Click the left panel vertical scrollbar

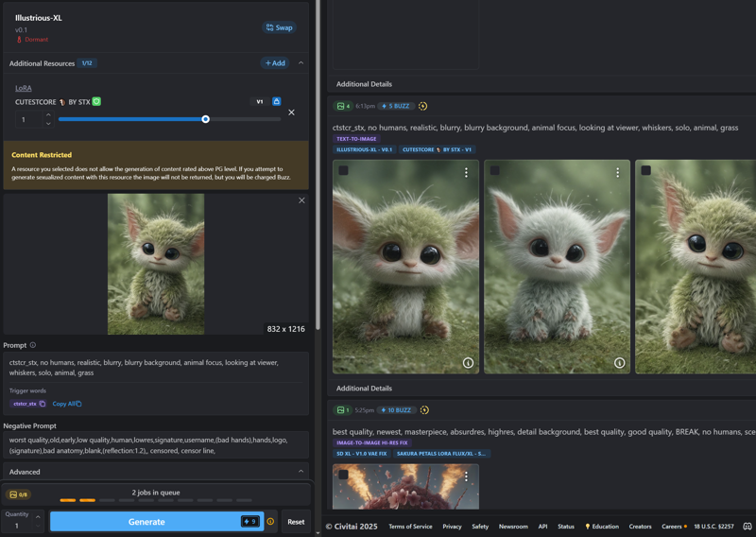[x=318, y=165]
